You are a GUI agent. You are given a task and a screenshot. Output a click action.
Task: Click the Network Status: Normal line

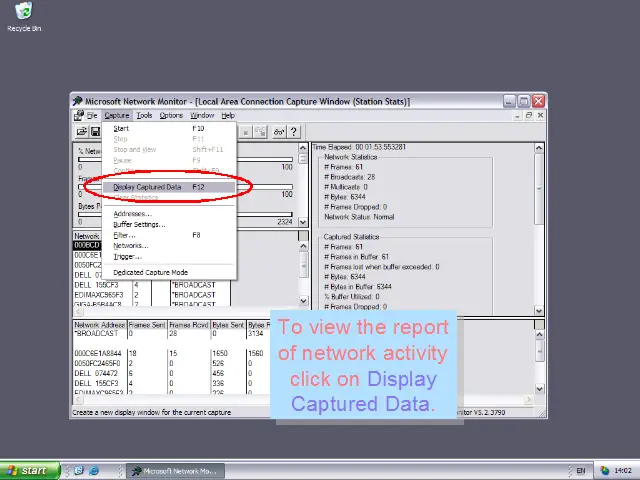tap(359, 217)
